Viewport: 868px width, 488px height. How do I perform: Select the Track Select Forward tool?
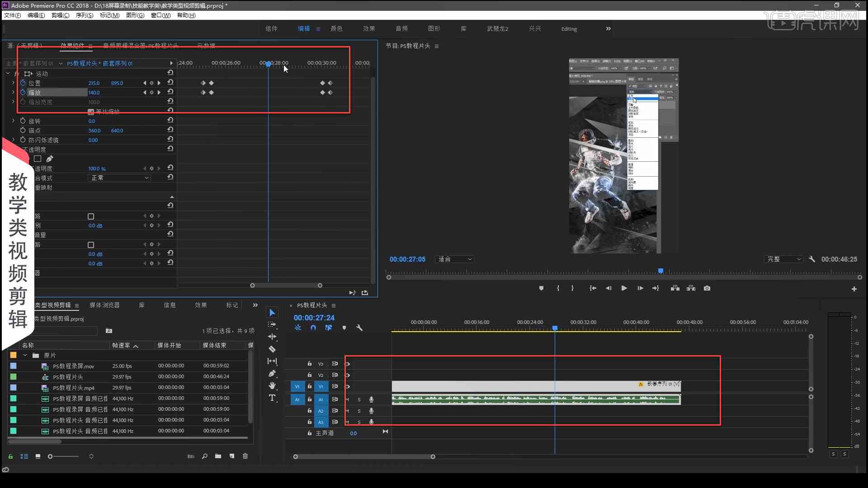pyautogui.click(x=272, y=324)
